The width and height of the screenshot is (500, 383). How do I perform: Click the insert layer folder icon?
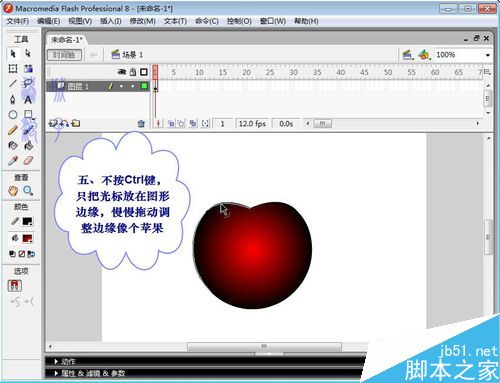(x=76, y=123)
